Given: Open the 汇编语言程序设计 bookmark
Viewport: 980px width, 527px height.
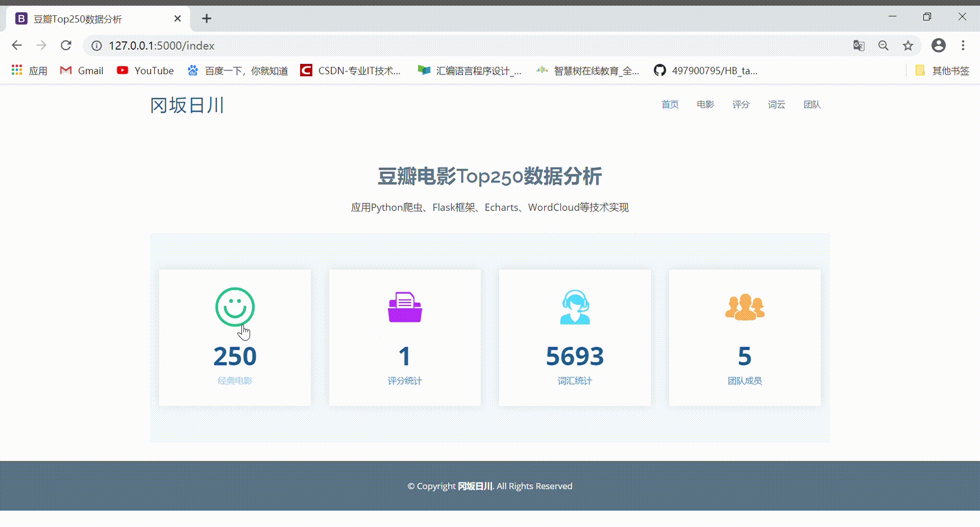Looking at the screenshot, I should point(470,70).
